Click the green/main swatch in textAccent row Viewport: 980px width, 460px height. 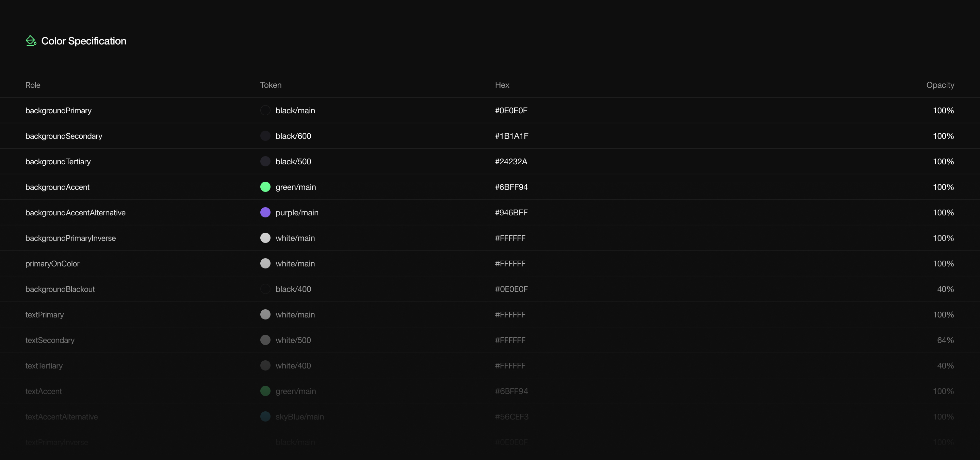(265, 391)
